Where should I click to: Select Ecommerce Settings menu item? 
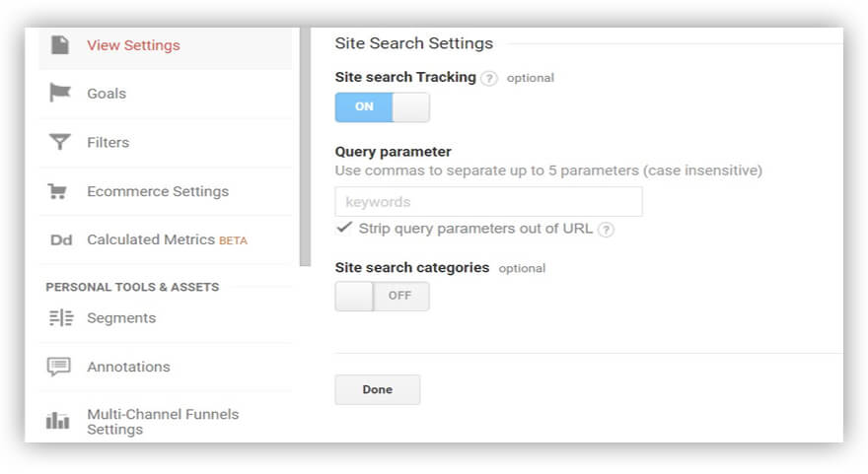[158, 191]
